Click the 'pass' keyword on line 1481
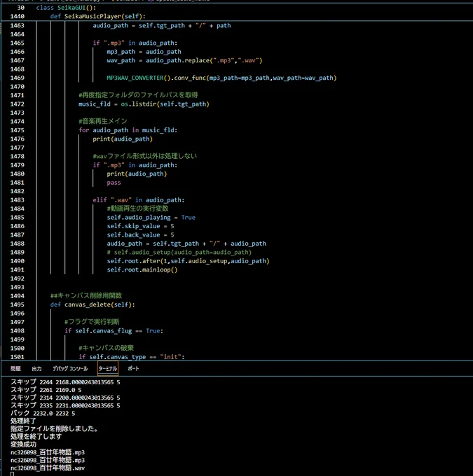 tap(114, 183)
